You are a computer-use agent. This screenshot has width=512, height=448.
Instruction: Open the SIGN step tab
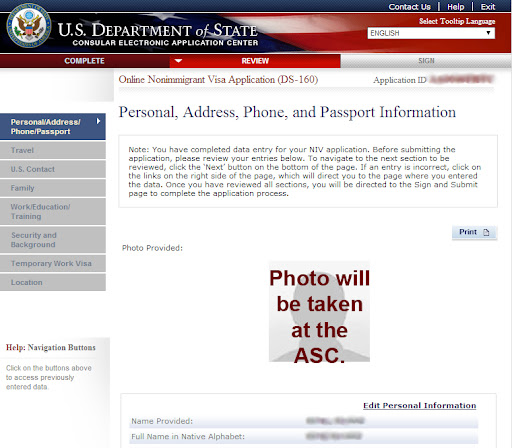[426, 61]
